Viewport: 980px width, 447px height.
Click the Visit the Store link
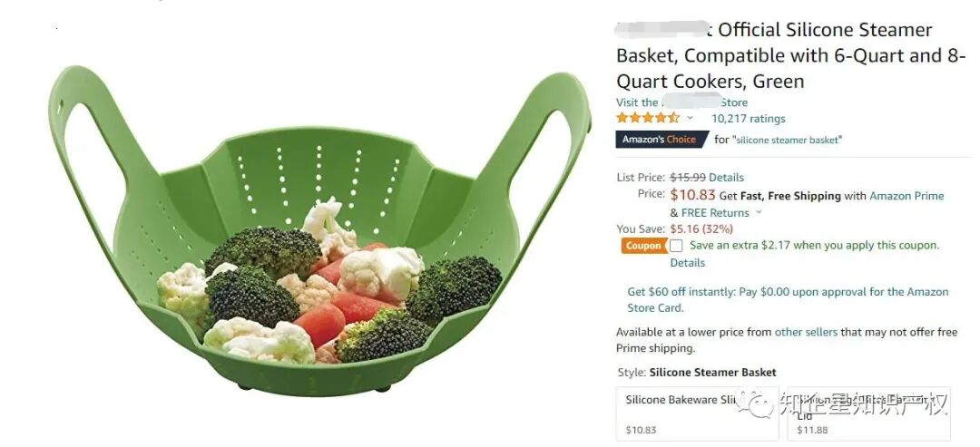point(681,102)
